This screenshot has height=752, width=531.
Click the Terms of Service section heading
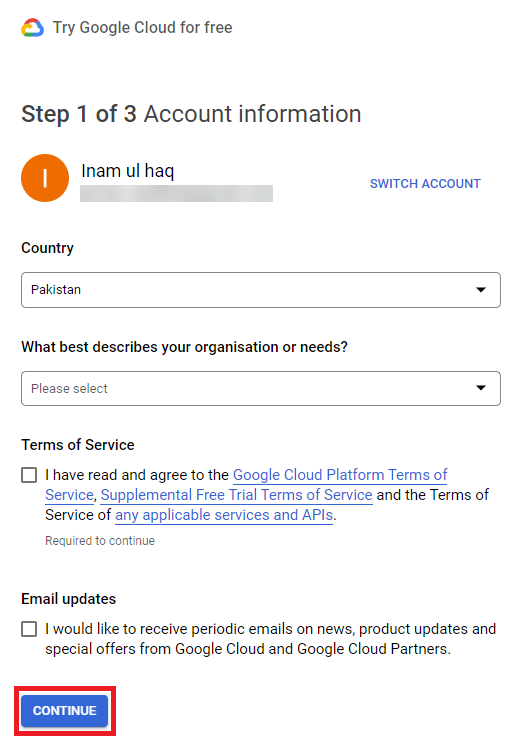(78, 445)
